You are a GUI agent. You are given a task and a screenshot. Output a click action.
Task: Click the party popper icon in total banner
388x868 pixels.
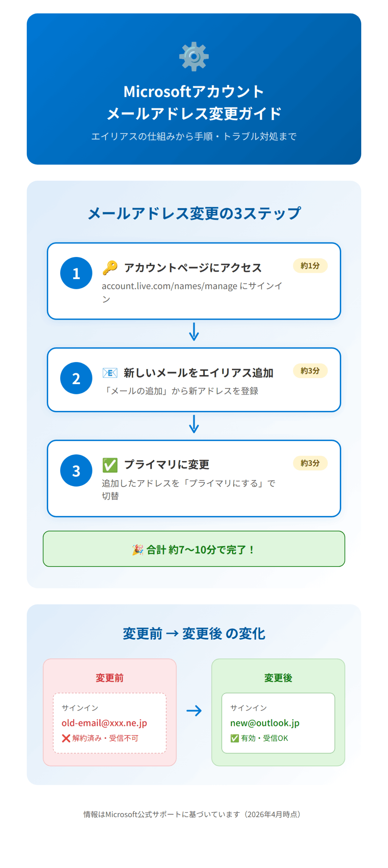[138, 549]
